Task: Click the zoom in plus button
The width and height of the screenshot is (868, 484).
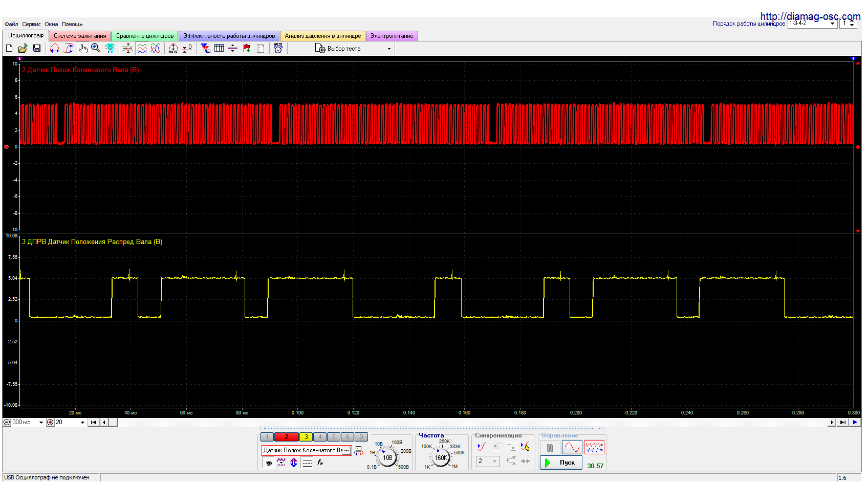Action: click(50, 423)
